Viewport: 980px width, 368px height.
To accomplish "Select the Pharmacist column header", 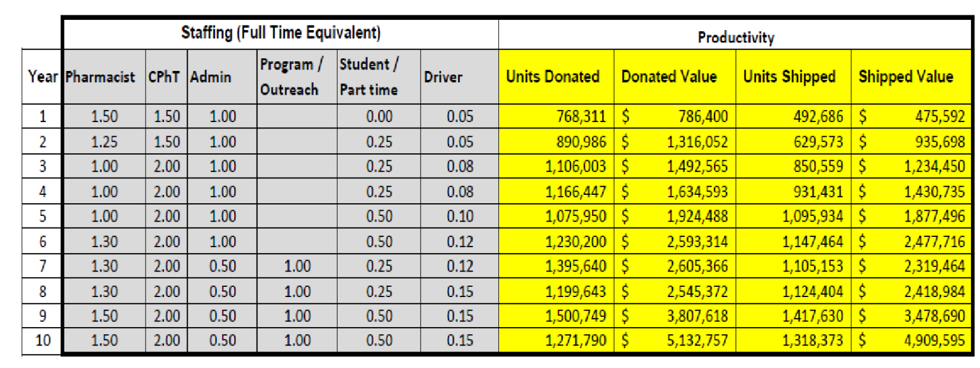I will pos(101,77).
